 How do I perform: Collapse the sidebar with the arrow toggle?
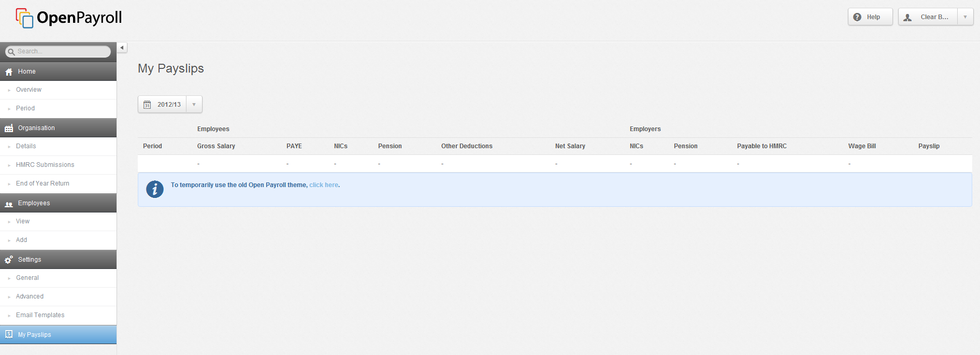(x=122, y=48)
